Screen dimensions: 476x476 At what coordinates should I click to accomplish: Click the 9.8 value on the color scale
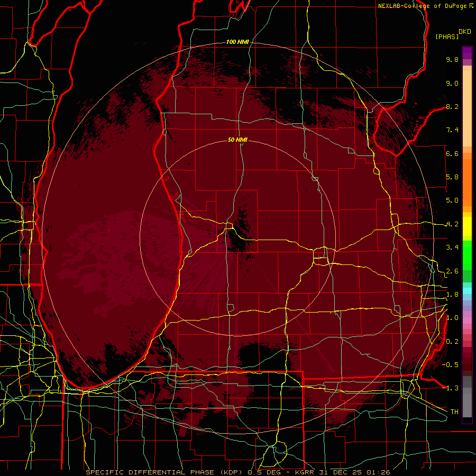452,59
